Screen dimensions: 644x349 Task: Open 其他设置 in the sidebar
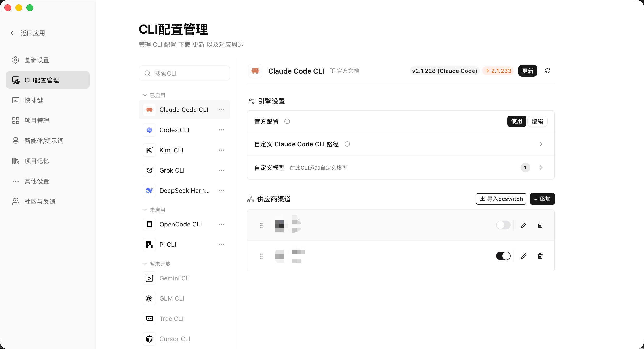(x=48, y=181)
